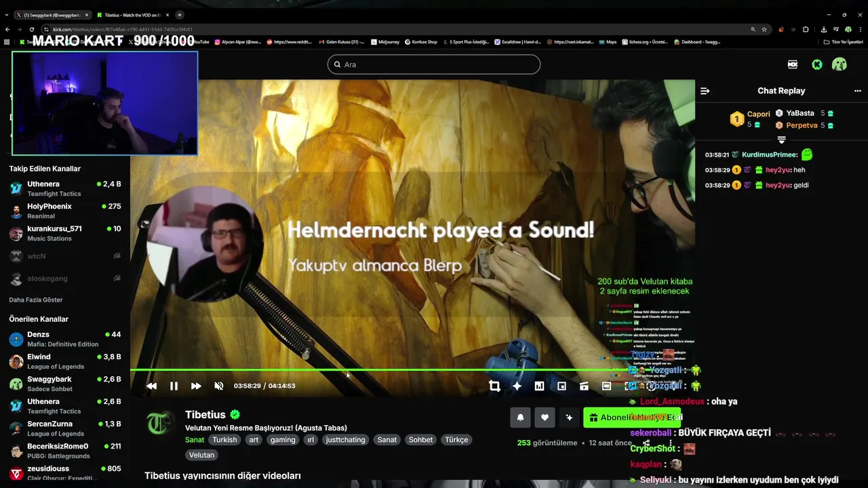Image resolution: width=868 pixels, height=488 pixels.
Task: Toggle theater mode in player
Action: coord(606,386)
